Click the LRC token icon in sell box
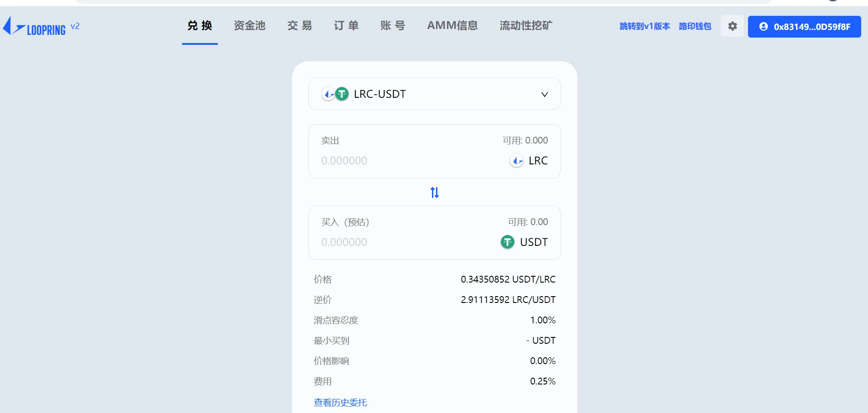This screenshot has height=413, width=868. click(517, 160)
